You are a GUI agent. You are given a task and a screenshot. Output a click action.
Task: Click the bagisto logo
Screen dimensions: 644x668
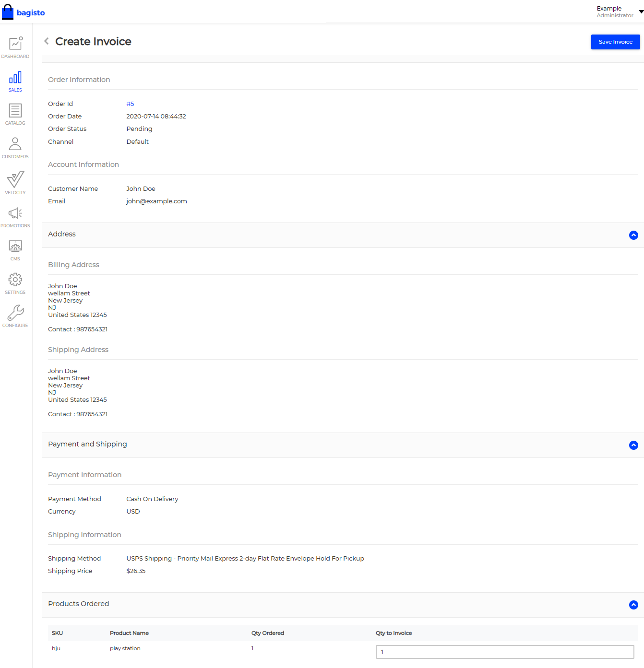pyautogui.click(x=24, y=12)
